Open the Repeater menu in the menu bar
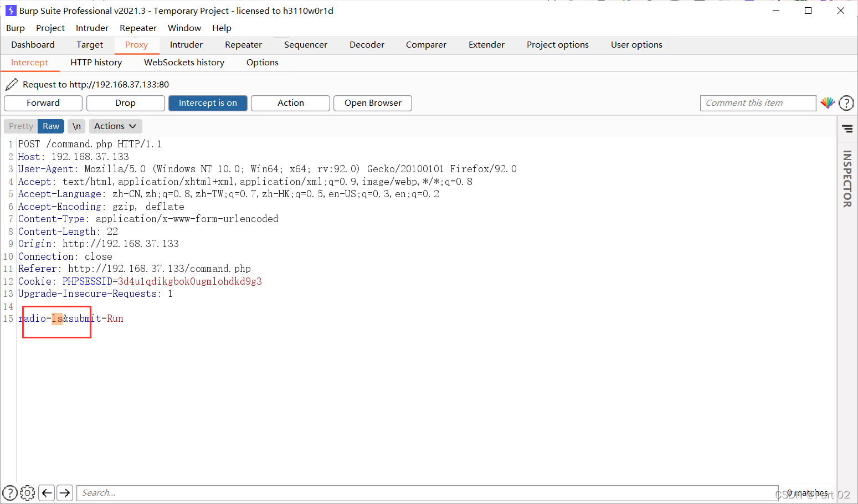The image size is (858, 504). [x=138, y=28]
